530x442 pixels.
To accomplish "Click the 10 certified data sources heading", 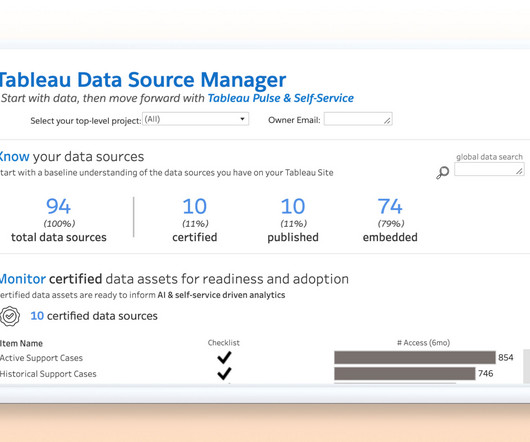I will tap(94, 316).
